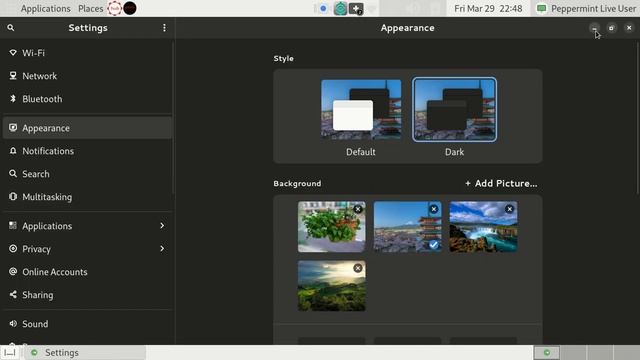This screenshot has width=640, height=360.
Task: Expand the Applications settings submenu arrow
Action: point(162,225)
